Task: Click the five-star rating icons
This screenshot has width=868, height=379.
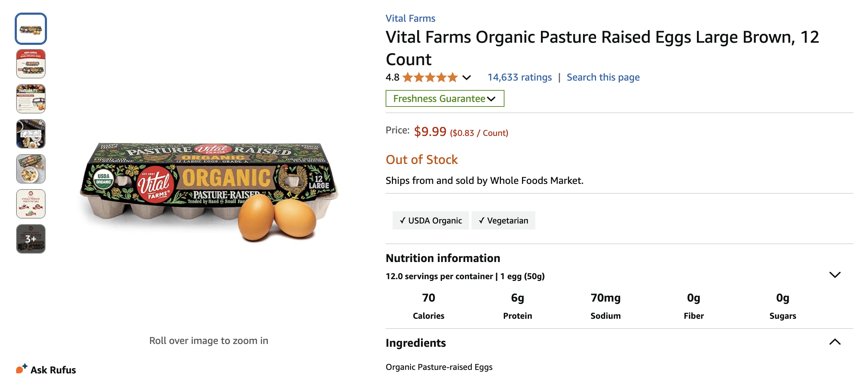Action: pos(430,77)
